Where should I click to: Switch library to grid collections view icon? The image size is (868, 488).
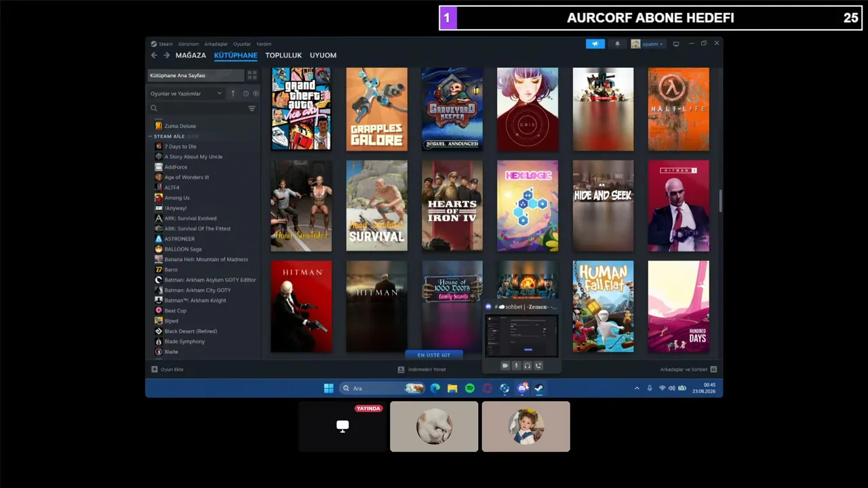tap(252, 75)
